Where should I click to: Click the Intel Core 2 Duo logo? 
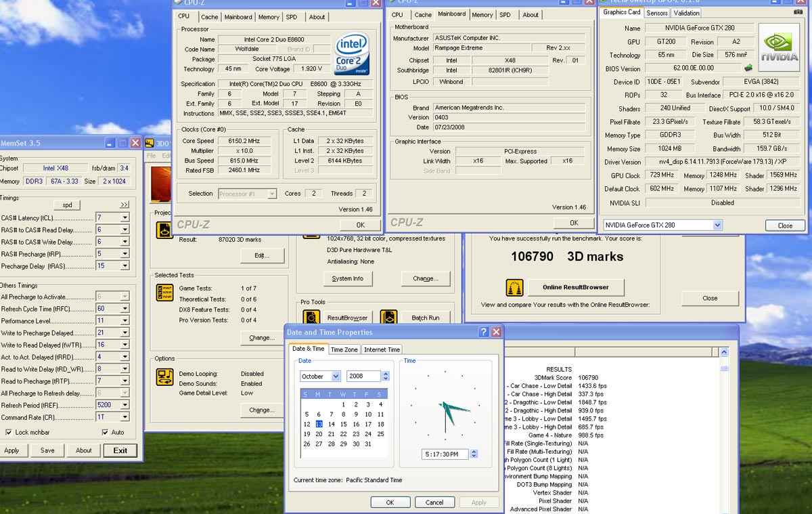[x=353, y=54]
